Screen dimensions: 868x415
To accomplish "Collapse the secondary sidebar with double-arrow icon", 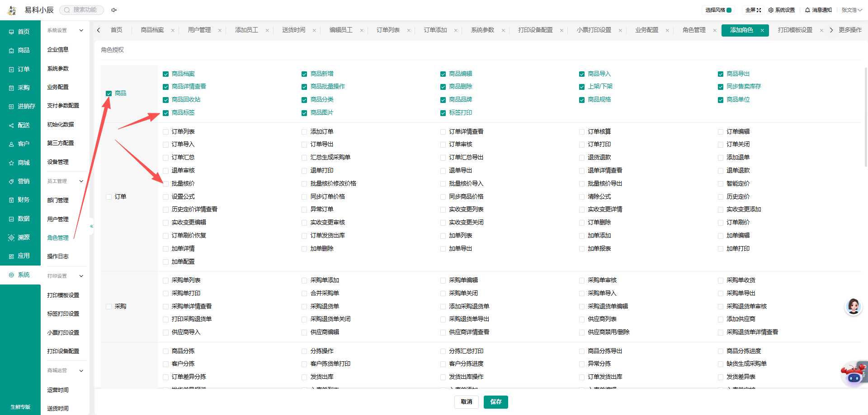I will tap(91, 226).
